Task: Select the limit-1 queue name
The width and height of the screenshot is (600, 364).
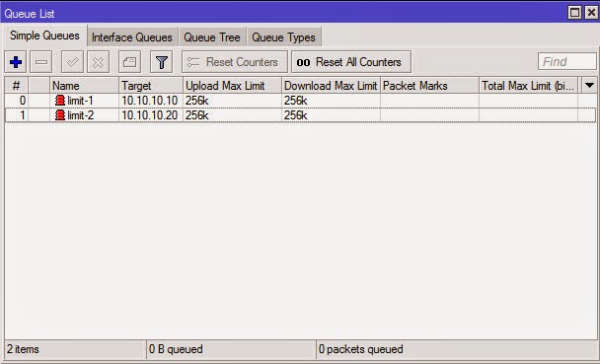Action: 80,101
